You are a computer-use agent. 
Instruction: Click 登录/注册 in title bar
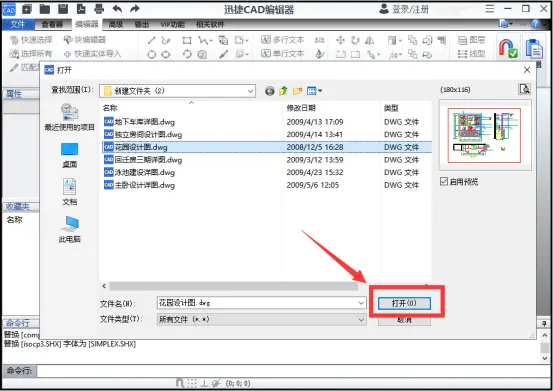click(404, 9)
